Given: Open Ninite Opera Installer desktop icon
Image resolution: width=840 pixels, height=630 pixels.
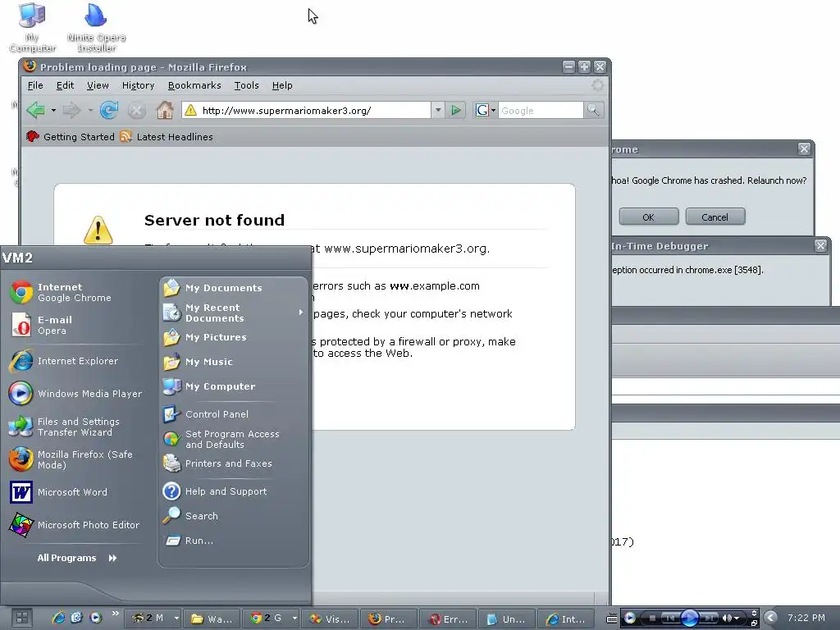Looking at the screenshot, I should 97,28.
